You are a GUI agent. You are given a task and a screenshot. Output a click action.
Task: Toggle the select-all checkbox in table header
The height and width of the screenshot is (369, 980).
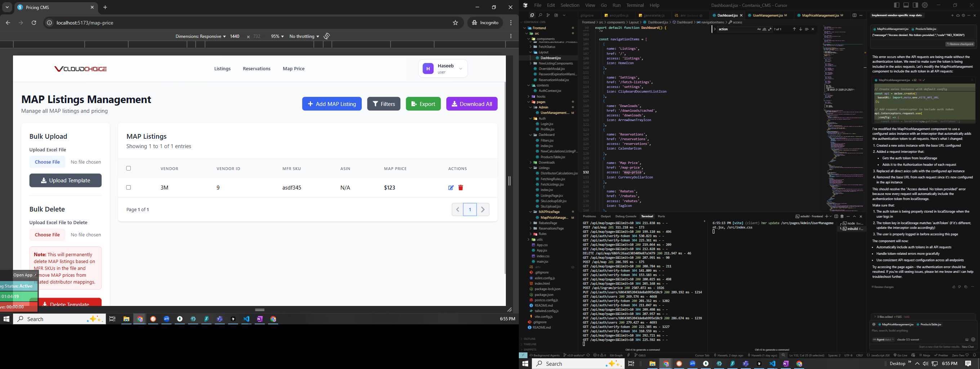click(129, 168)
